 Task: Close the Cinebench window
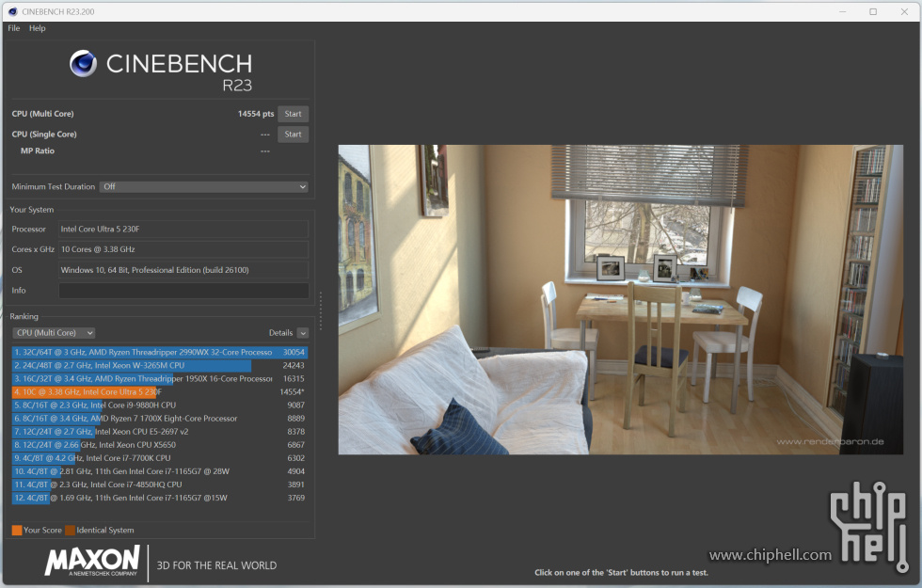click(904, 11)
